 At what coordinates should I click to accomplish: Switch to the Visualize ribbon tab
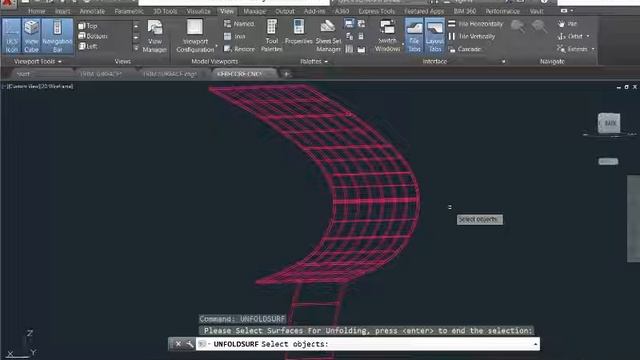[x=198, y=11]
